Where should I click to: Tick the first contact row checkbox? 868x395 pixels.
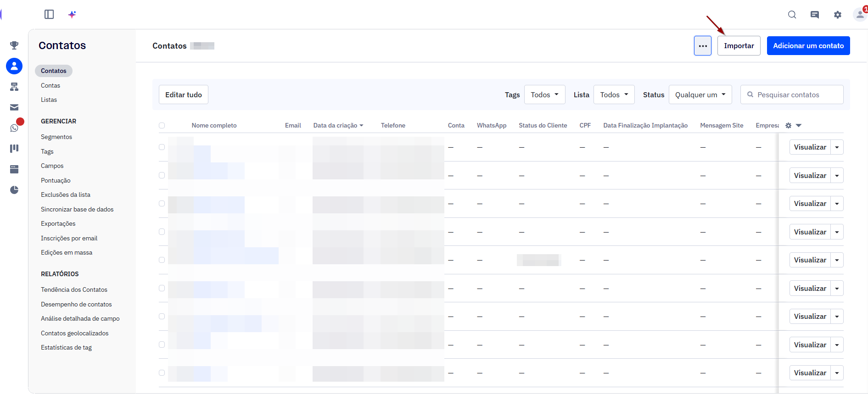pyautogui.click(x=162, y=147)
